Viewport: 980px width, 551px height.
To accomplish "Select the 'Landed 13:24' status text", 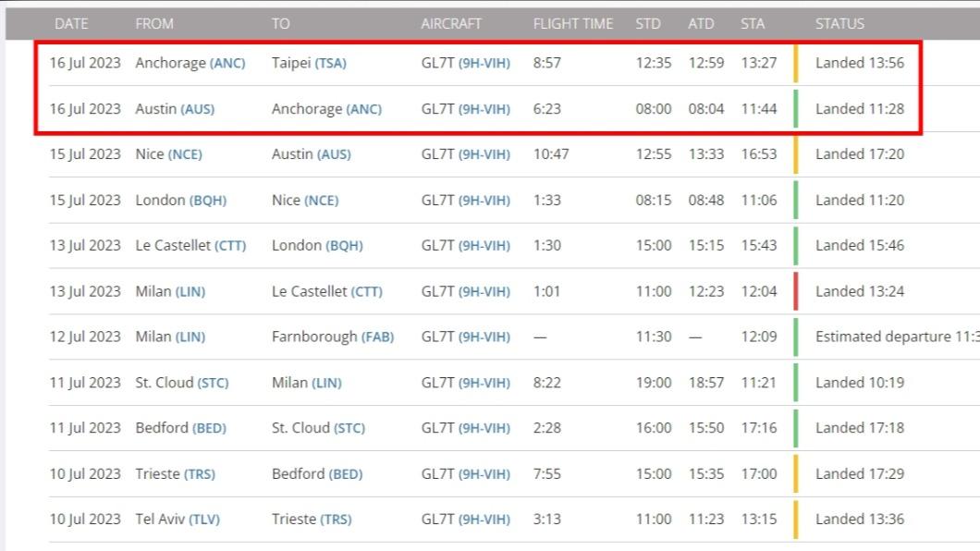I will pos(860,291).
